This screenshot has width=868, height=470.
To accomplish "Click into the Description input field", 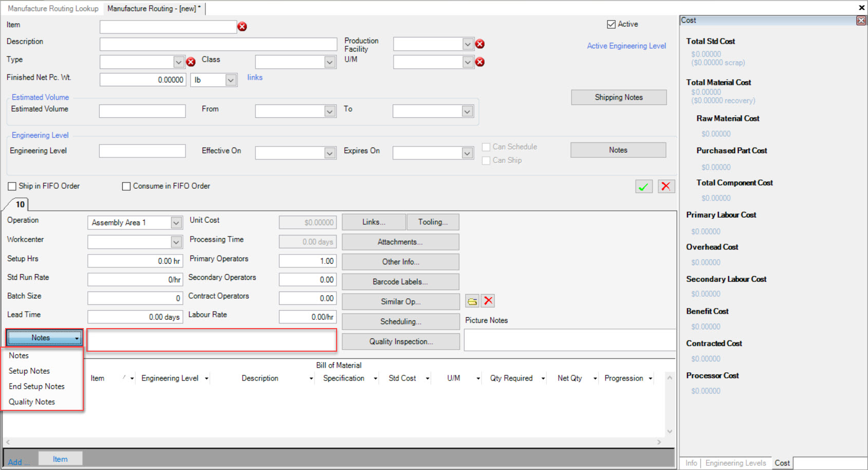I will 218,44.
